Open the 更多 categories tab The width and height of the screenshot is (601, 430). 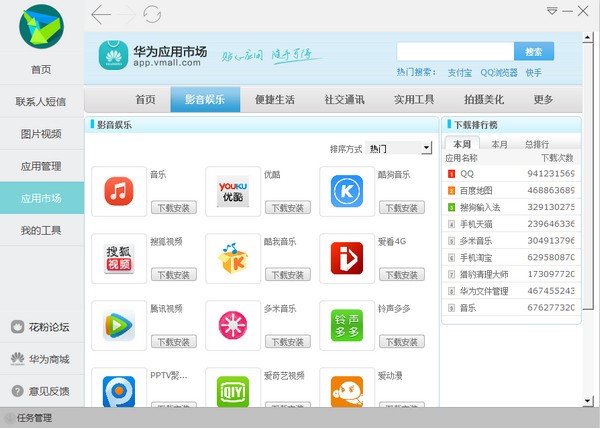[543, 100]
